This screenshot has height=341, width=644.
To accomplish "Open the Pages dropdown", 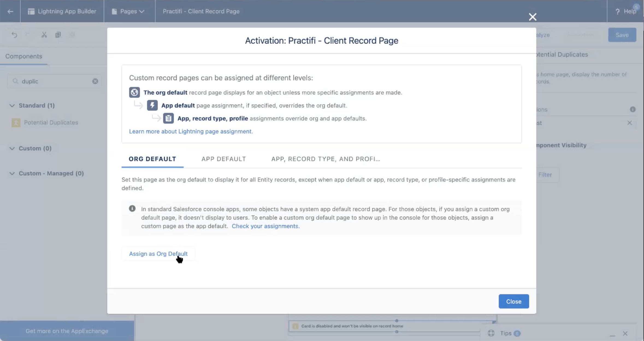I will [128, 11].
